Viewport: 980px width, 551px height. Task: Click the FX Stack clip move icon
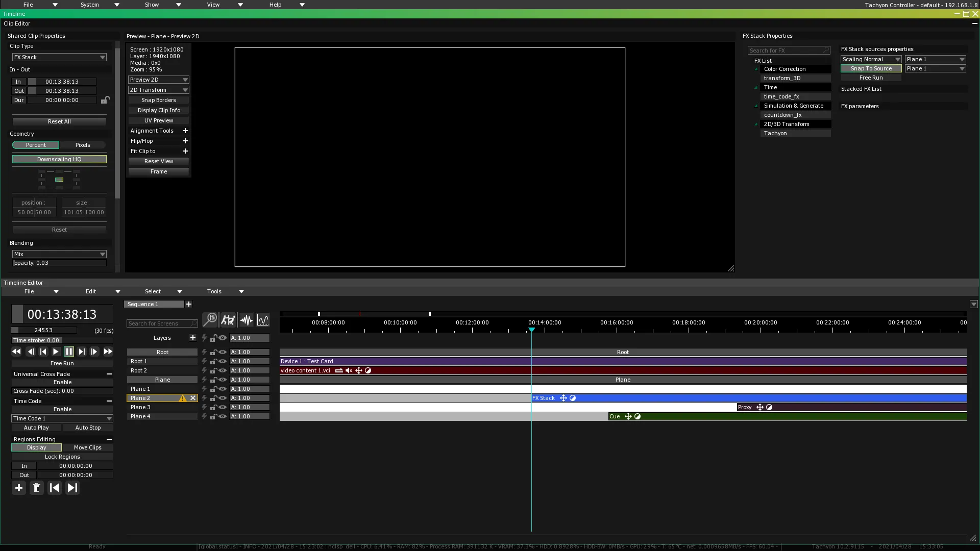[563, 398]
